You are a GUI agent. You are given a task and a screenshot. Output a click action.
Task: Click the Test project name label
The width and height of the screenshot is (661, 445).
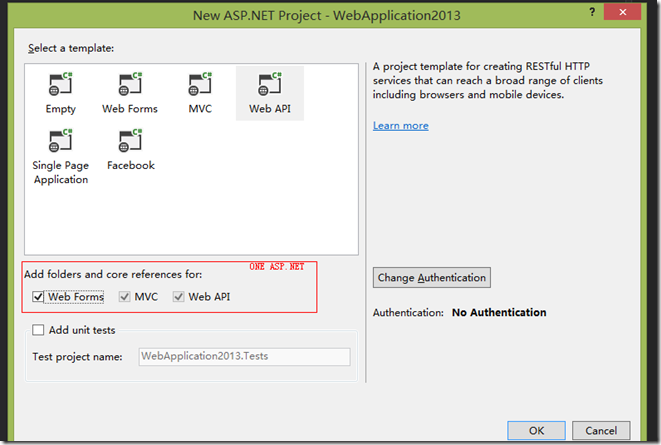coord(78,357)
